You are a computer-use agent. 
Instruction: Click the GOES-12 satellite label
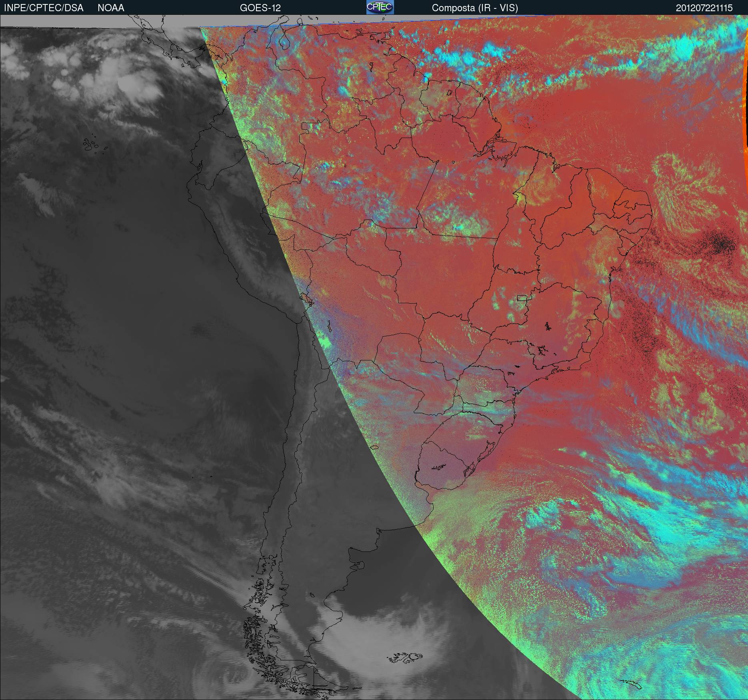tap(260, 8)
